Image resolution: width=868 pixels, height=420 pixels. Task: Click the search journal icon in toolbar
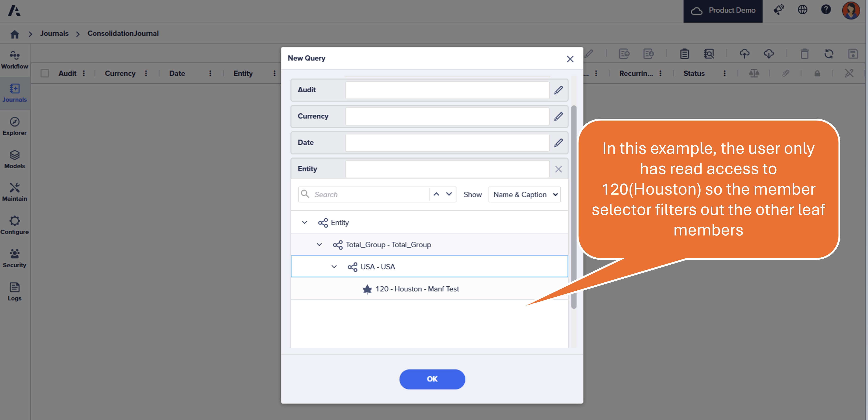point(709,54)
